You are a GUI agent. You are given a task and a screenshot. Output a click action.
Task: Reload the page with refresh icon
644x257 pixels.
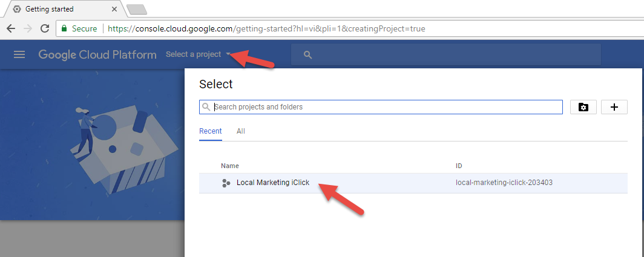pyautogui.click(x=45, y=29)
